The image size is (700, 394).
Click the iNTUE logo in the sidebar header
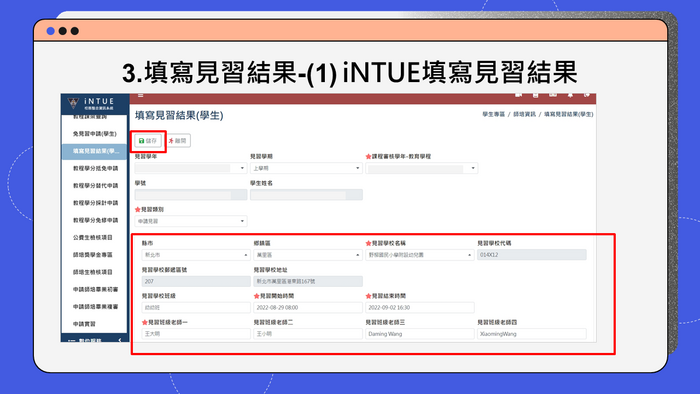pyautogui.click(x=91, y=104)
